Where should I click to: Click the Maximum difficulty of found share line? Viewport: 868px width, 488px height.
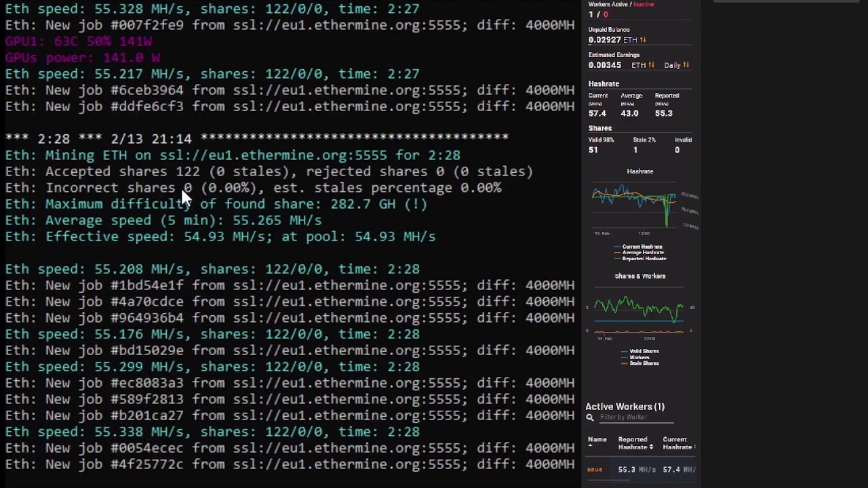[216, 204]
